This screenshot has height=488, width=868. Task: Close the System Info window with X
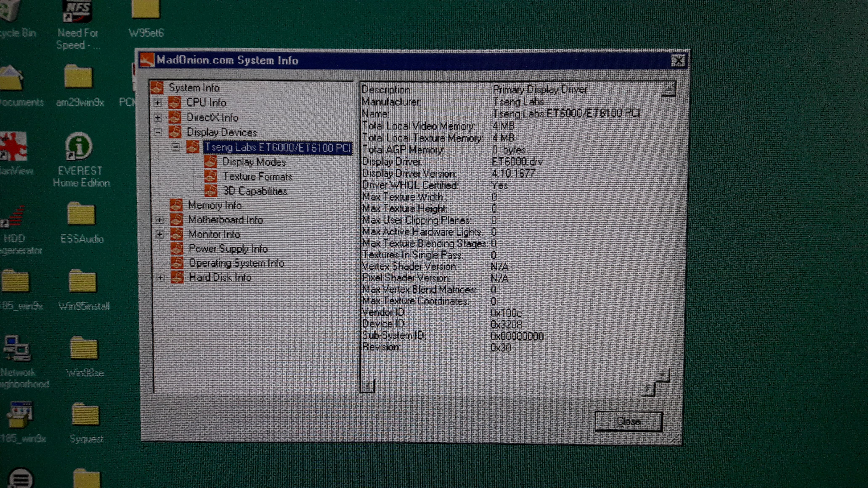(678, 61)
